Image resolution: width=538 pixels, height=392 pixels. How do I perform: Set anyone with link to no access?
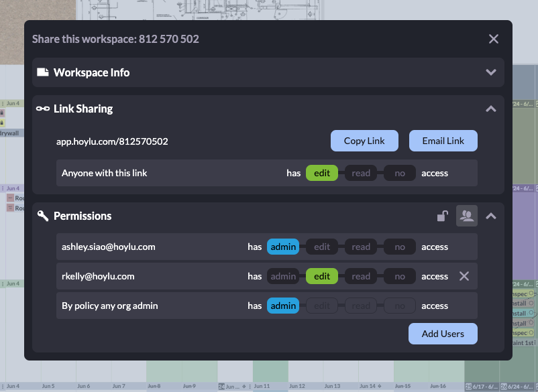click(x=400, y=173)
